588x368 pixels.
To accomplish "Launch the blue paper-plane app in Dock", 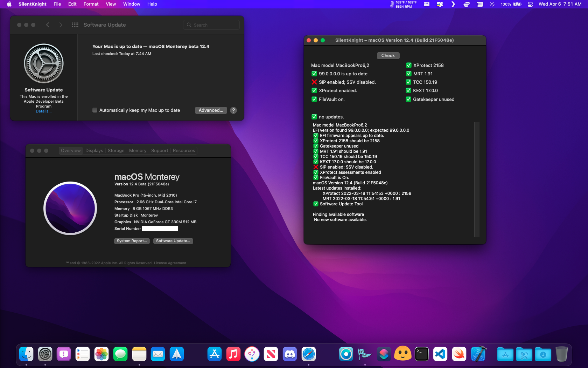I will (x=177, y=354).
